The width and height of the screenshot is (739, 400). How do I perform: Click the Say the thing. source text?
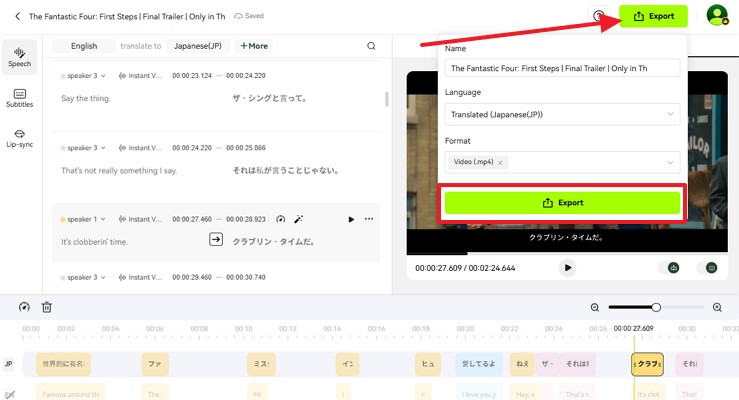[x=85, y=98]
